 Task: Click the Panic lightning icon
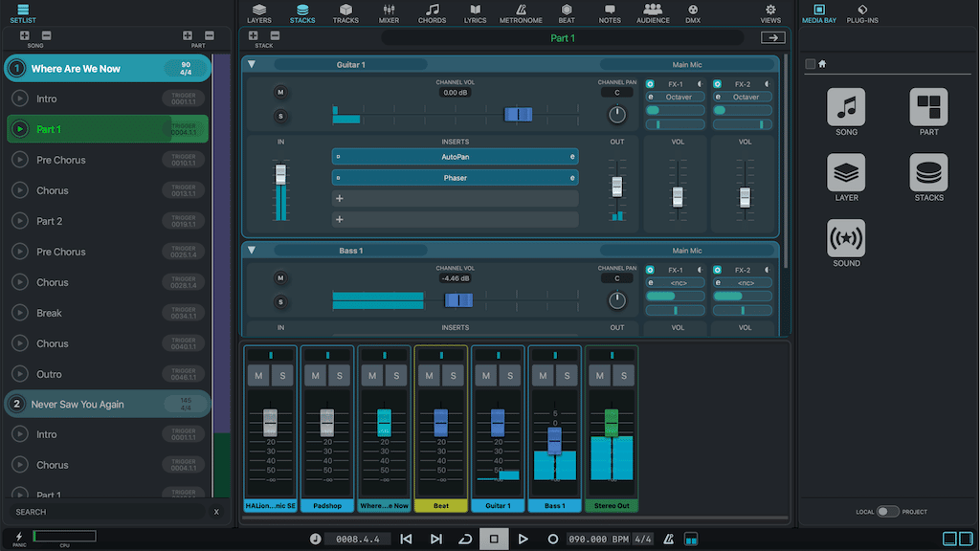(x=18, y=537)
